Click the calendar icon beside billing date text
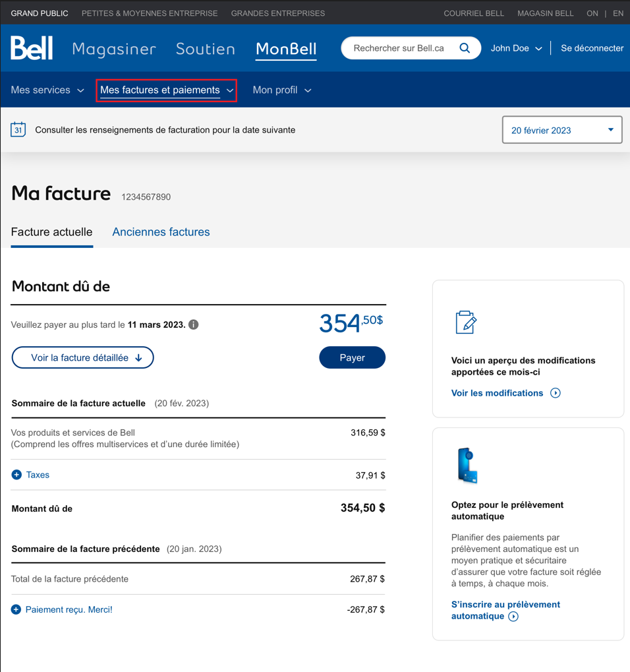Image resolution: width=630 pixels, height=672 pixels. point(18,129)
